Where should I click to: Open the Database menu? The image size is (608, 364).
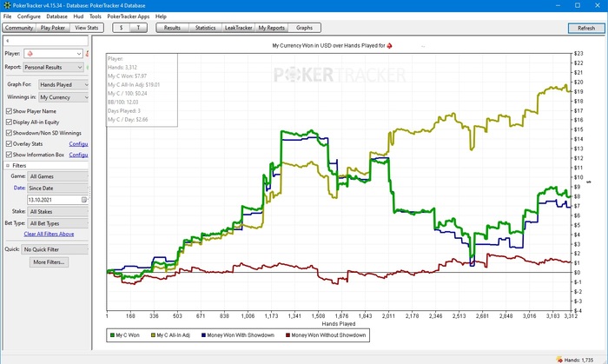56,17
